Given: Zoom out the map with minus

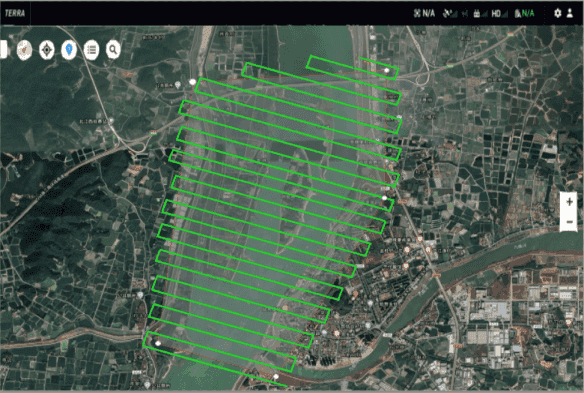Looking at the screenshot, I should click(569, 222).
